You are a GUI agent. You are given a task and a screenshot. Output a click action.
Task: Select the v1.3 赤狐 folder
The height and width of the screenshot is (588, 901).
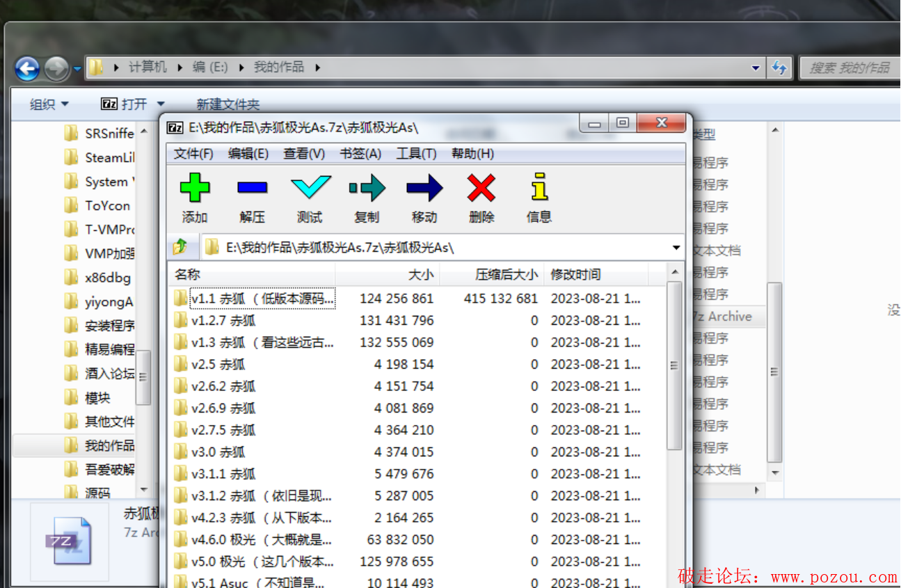(x=254, y=342)
